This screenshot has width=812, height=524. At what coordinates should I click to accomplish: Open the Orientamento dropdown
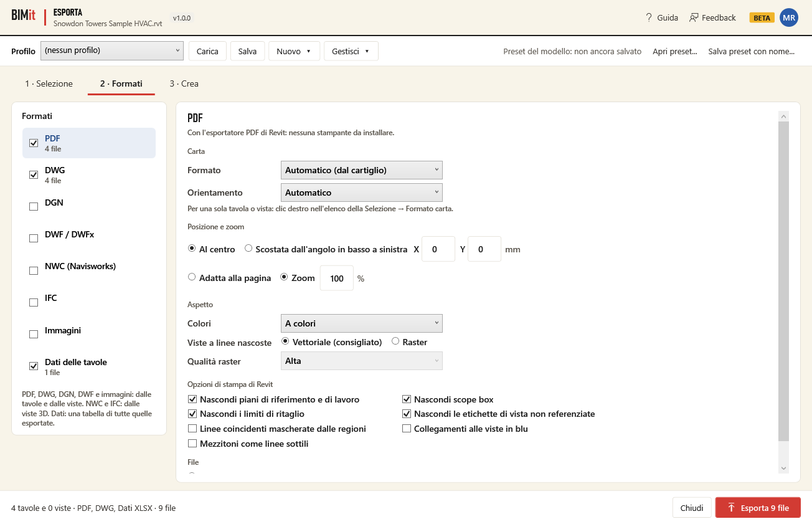(x=361, y=193)
